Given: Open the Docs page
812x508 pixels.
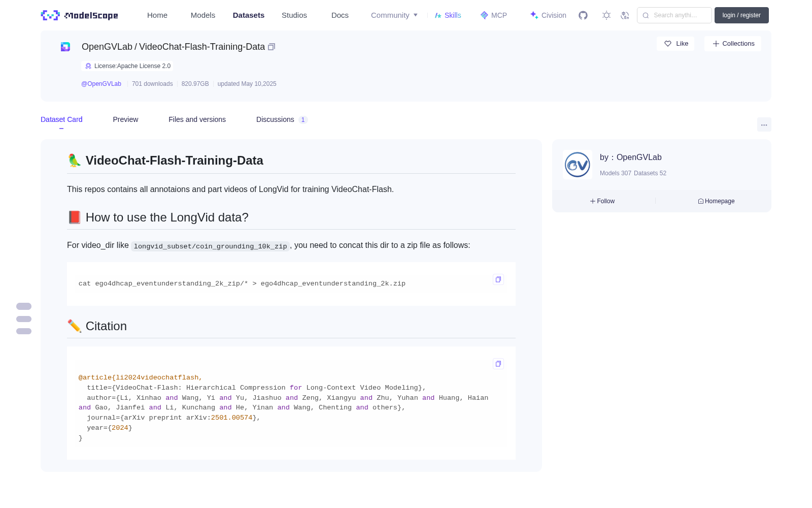Looking at the screenshot, I should click(340, 15).
